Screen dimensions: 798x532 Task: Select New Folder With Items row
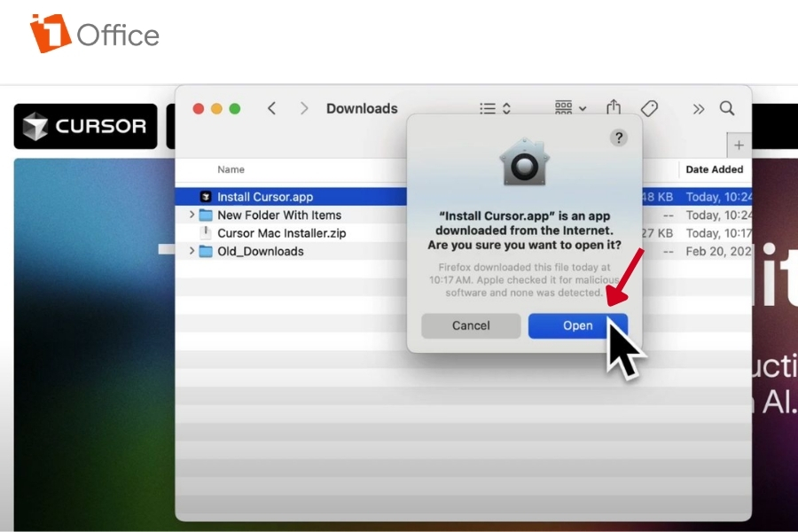463,215
